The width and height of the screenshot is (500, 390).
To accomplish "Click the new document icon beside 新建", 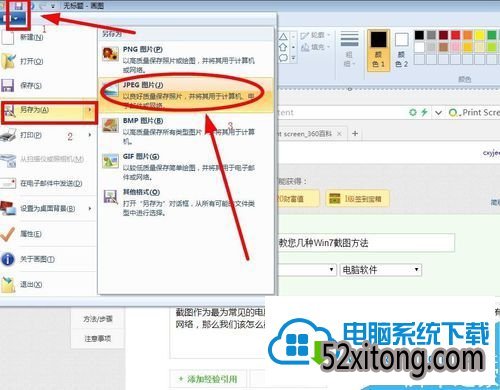I will pos(8,37).
